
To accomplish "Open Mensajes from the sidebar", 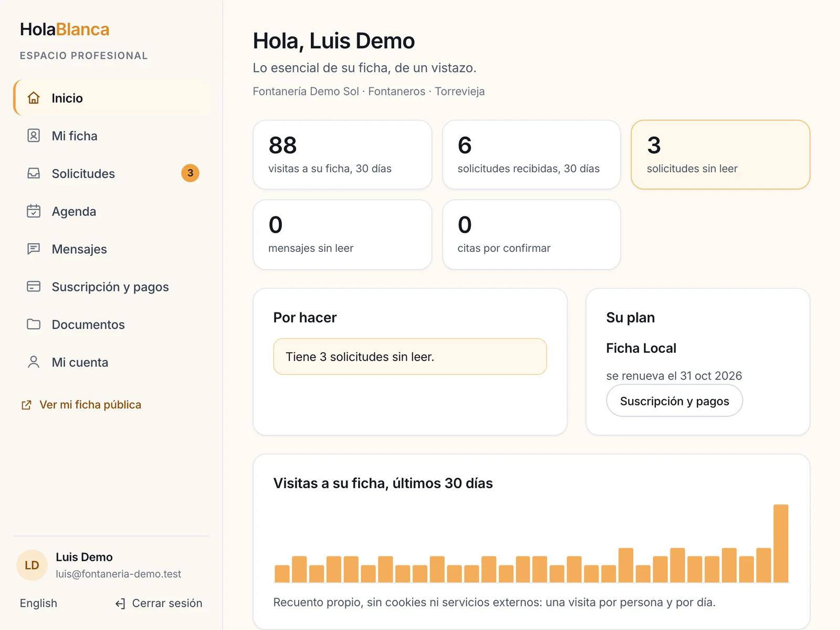I will pyautogui.click(x=111, y=249).
